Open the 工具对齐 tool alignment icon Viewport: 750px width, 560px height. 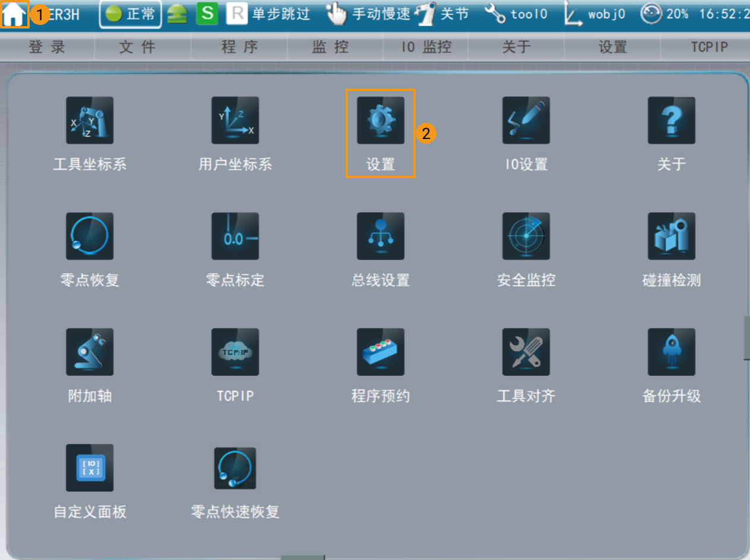pyautogui.click(x=526, y=352)
